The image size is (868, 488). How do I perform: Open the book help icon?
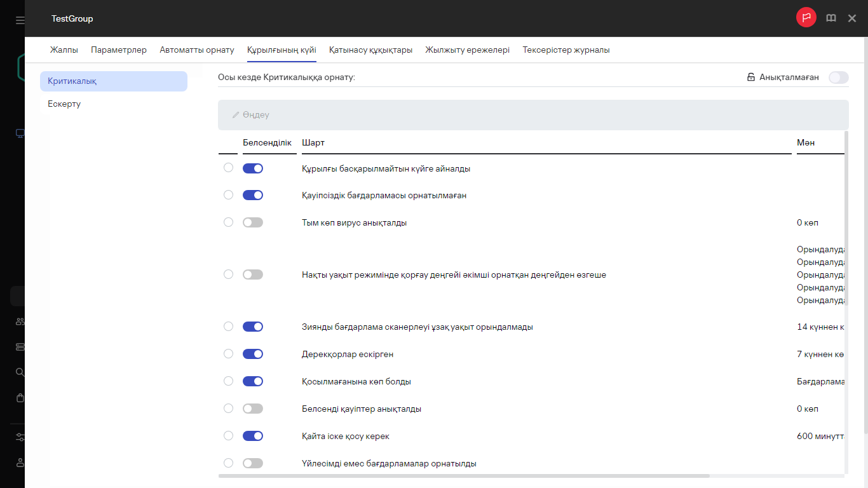tap(831, 18)
